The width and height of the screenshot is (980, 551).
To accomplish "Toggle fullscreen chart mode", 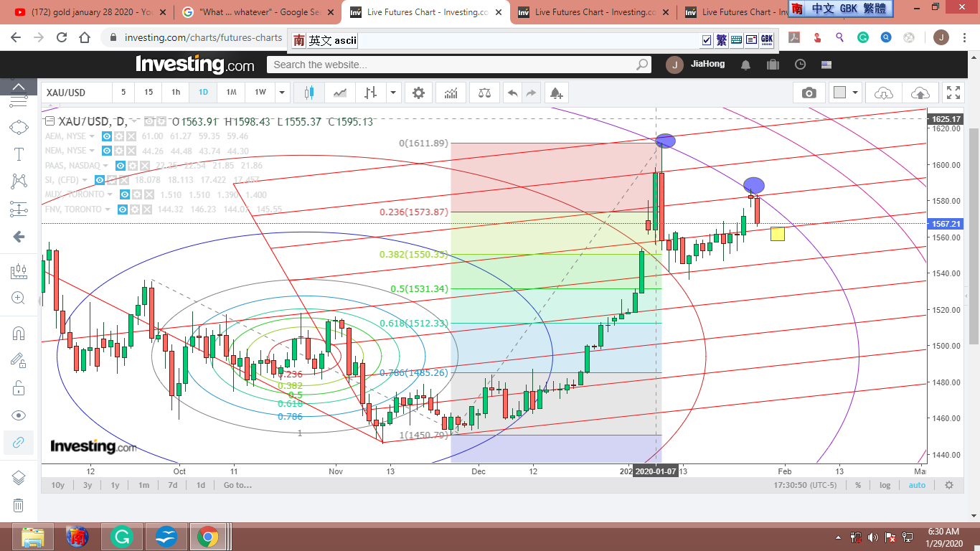I will 953,93.
